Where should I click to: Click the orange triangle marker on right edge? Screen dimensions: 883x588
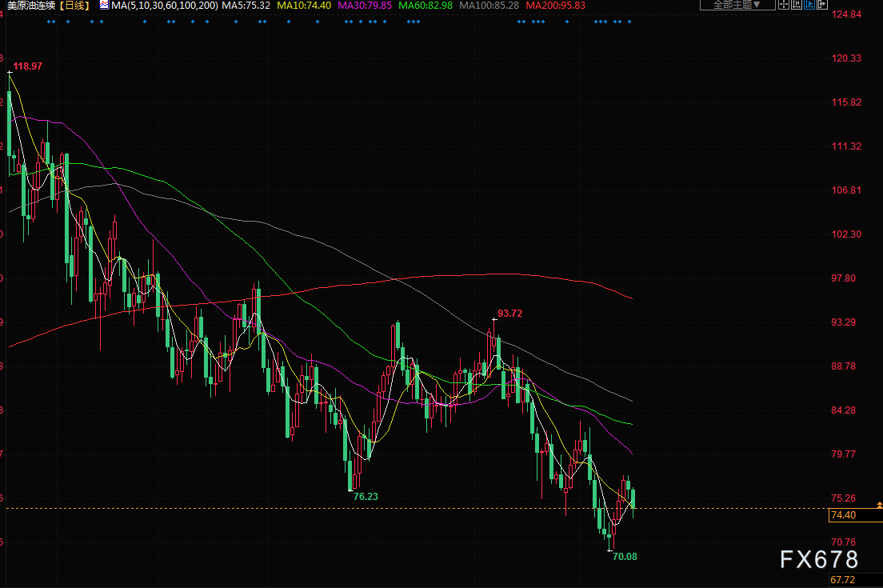pos(879,505)
